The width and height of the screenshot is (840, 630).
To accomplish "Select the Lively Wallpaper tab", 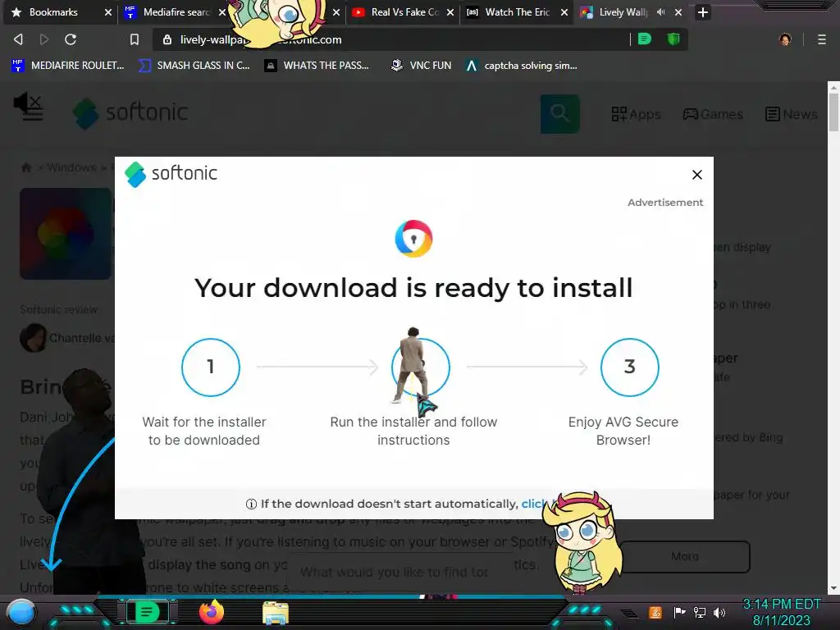I will [x=623, y=11].
